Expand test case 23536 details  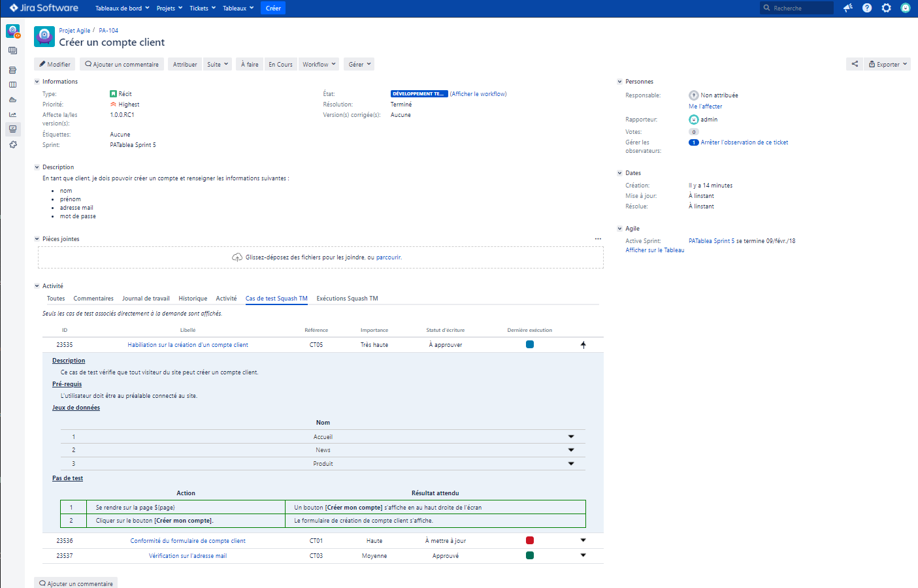point(583,540)
